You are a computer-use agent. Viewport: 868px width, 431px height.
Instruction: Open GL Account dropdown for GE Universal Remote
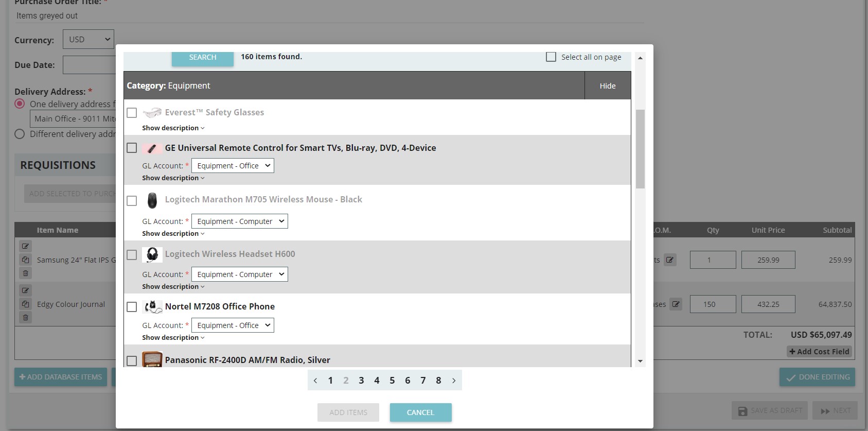233,165
